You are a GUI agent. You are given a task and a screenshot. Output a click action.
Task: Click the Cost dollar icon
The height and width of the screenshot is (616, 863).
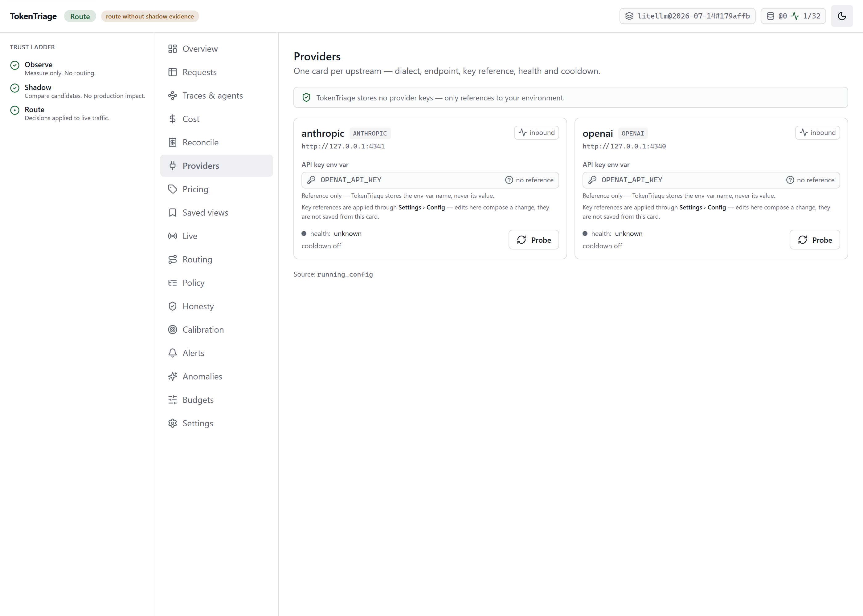pos(172,119)
